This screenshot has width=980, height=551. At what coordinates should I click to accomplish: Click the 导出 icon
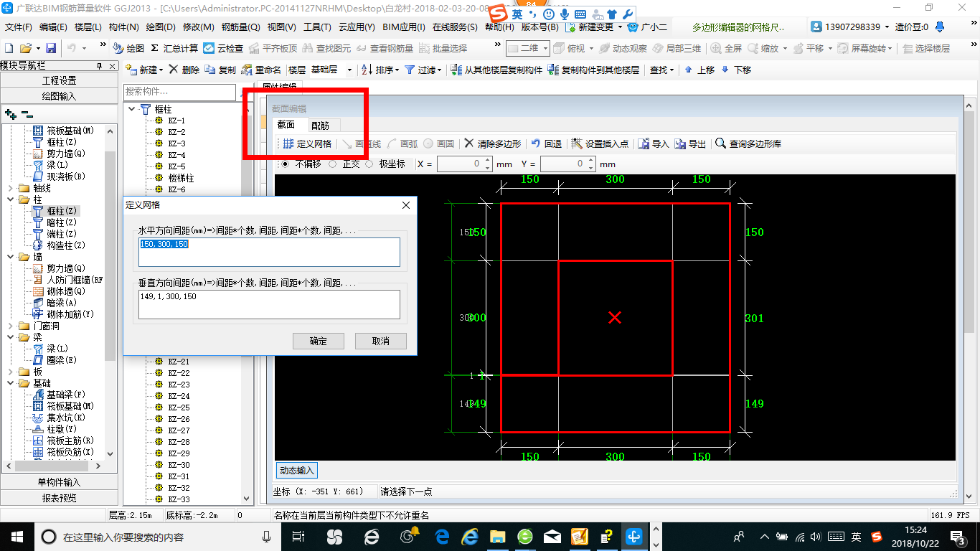point(690,143)
